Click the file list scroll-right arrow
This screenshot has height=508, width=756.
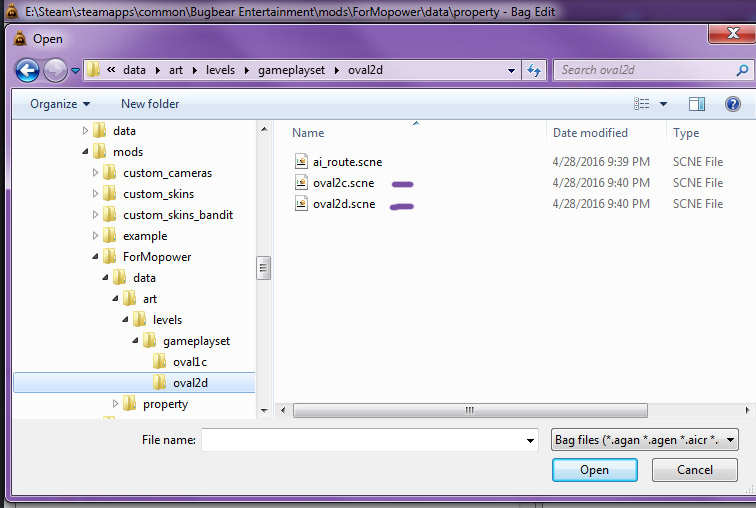[x=747, y=410]
